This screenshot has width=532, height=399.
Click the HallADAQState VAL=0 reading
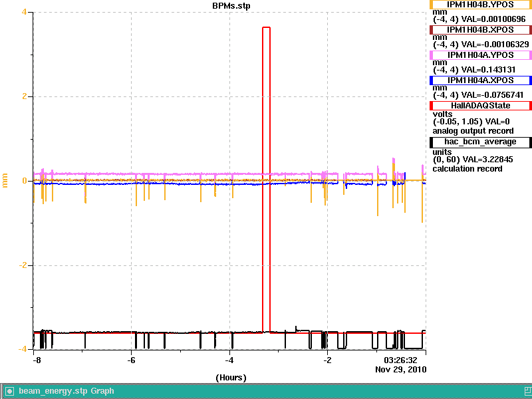point(497,122)
